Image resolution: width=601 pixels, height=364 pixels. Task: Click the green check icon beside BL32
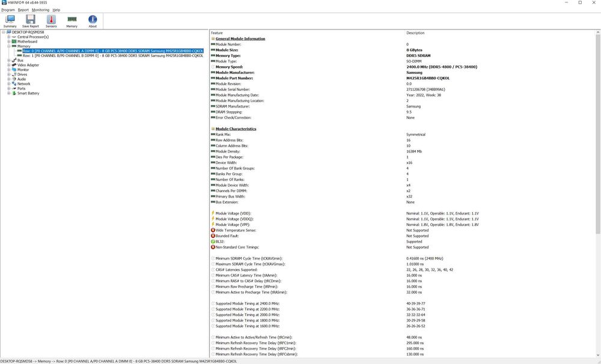[x=213, y=242]
